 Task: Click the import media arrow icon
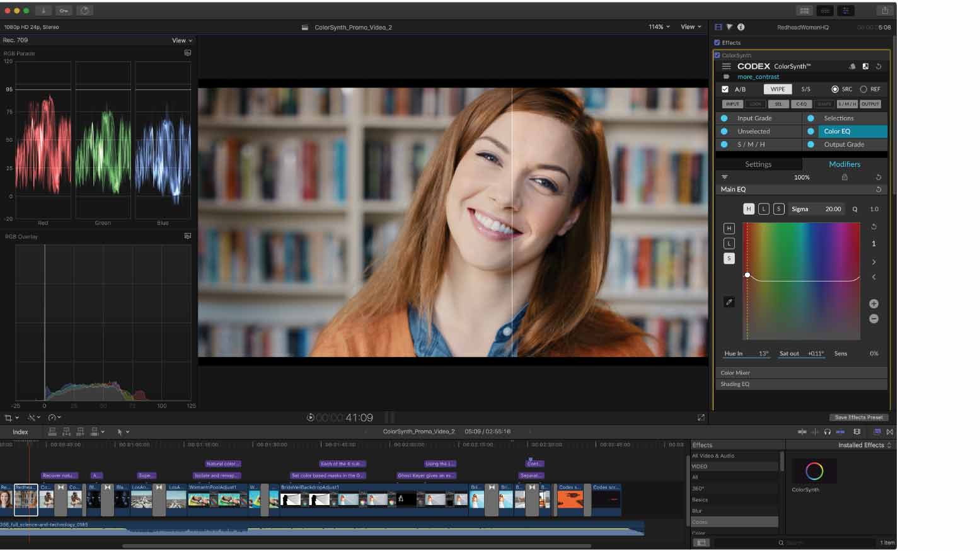pos(43,11)
